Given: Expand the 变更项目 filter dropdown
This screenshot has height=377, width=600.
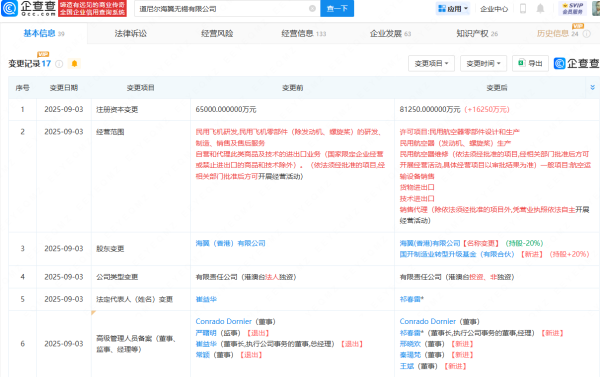Looking at the screenshot, I should point(431,63).
